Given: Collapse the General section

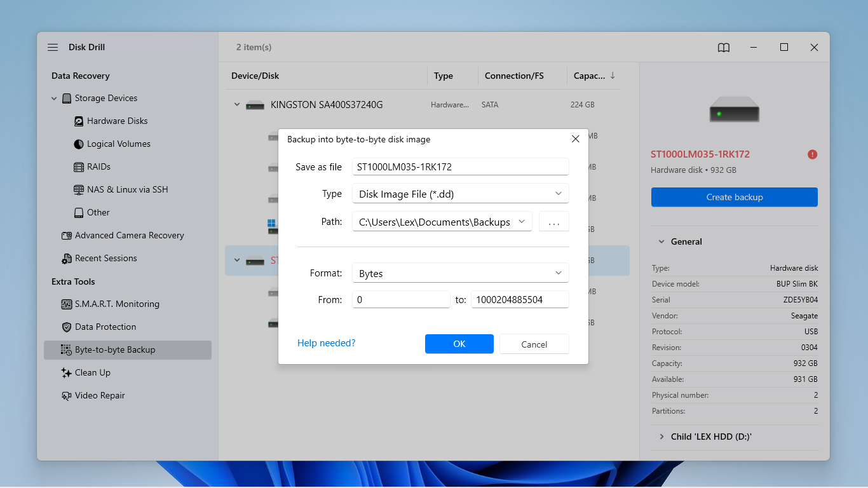Looking at the screenshot, I should [x=661, y=242].
